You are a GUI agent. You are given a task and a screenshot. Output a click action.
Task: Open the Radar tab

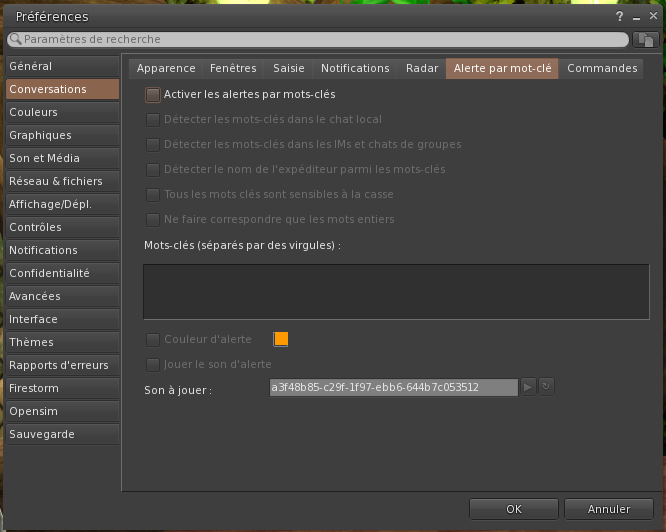(x=422, y=68)
